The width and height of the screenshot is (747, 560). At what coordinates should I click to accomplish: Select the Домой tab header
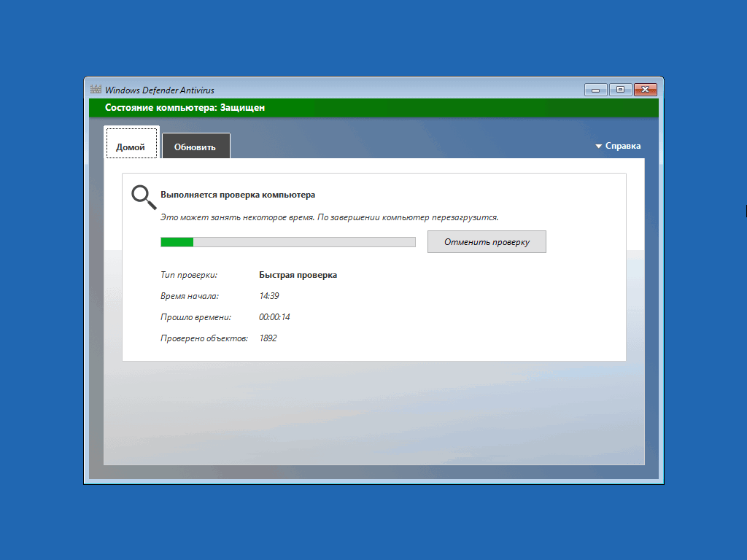coord(131,144)
